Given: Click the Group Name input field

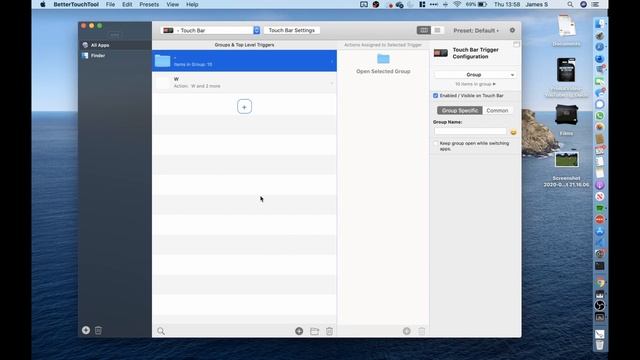Looking at the screenshot, I should coord(470,131).
